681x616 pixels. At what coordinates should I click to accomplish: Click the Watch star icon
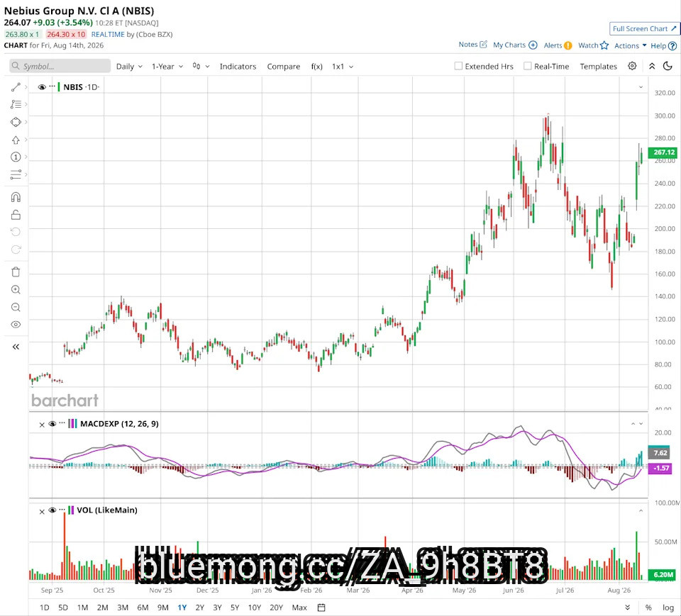point(604,45)
